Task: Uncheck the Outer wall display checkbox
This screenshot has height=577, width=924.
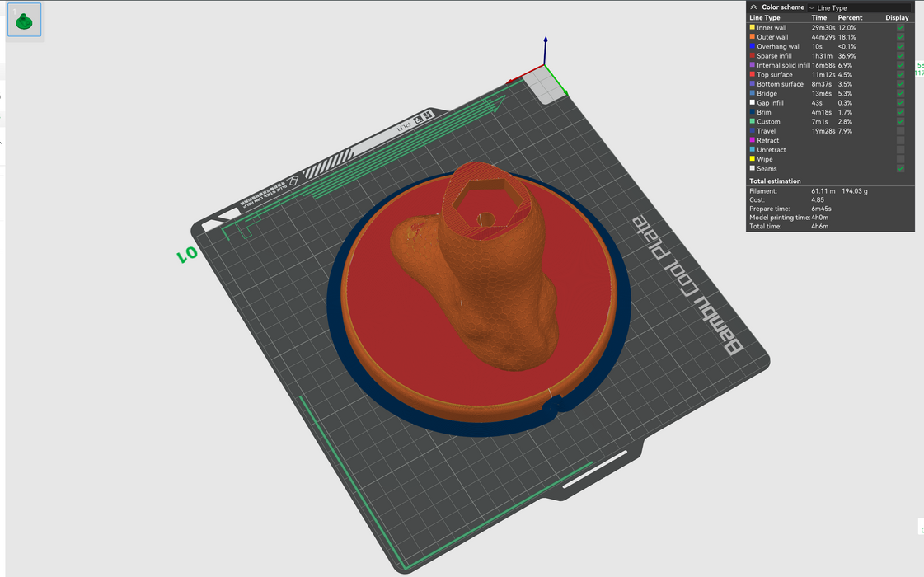Action: click(900, 37)
